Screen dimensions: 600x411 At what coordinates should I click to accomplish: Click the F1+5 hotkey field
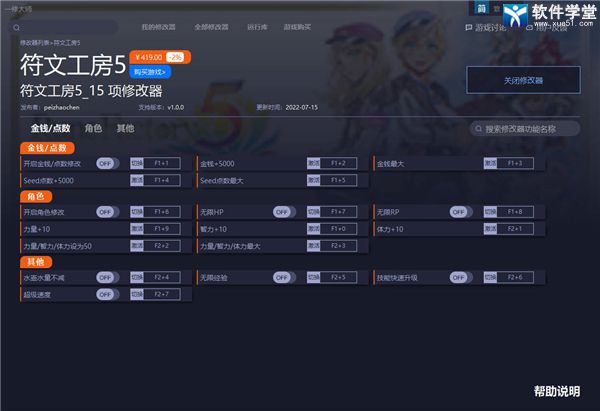[x=338, y=180]
